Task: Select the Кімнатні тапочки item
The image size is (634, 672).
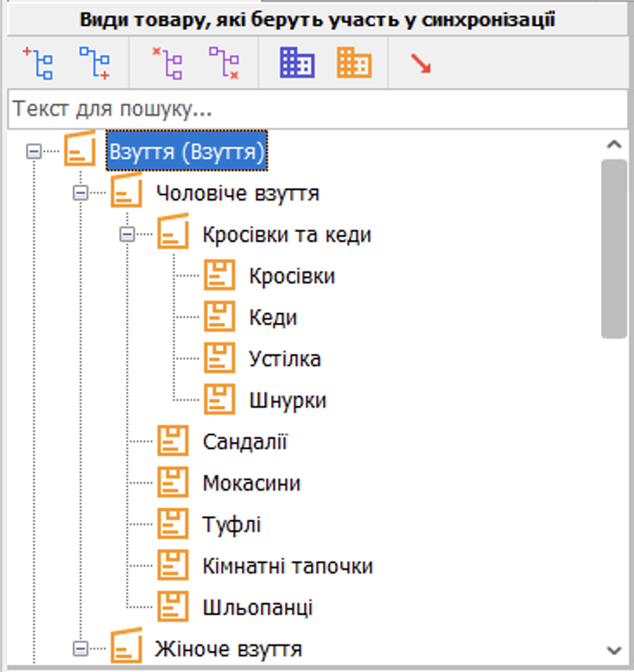Action: [288, 566]
